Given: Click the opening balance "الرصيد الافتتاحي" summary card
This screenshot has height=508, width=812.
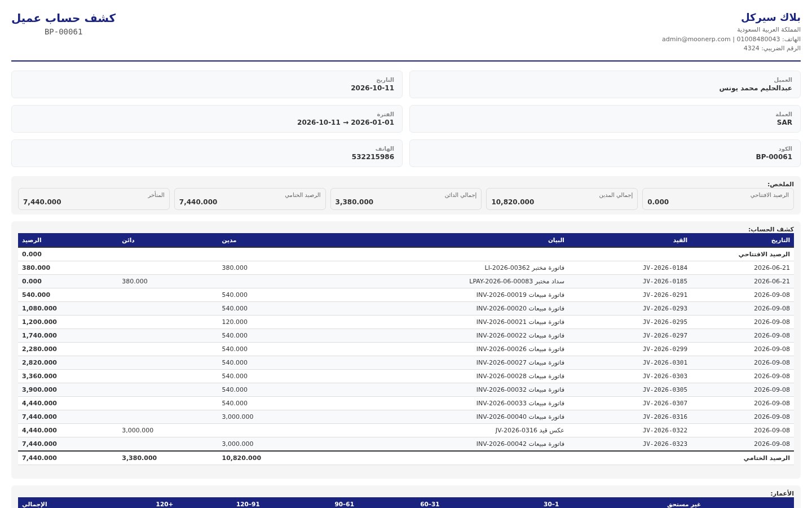Looking at the screenshot, I should (x=718, y=199).
